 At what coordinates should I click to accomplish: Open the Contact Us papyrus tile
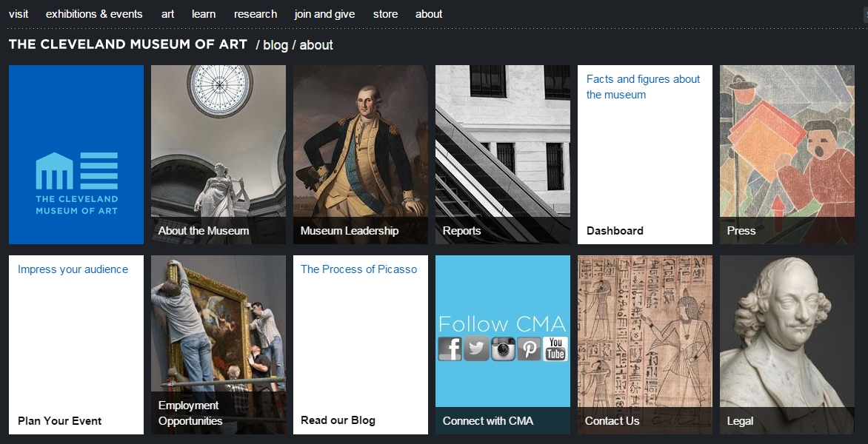645,345
